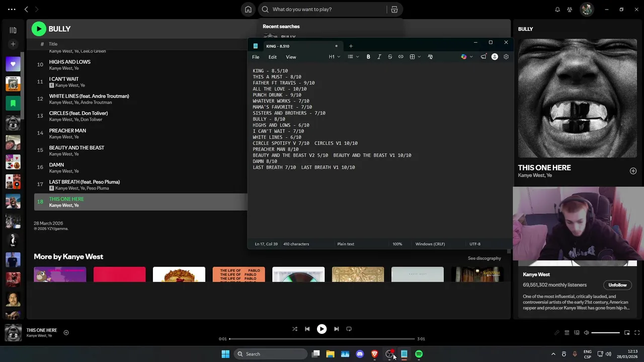Open the Notepad Edit menu

pos(272,57)
